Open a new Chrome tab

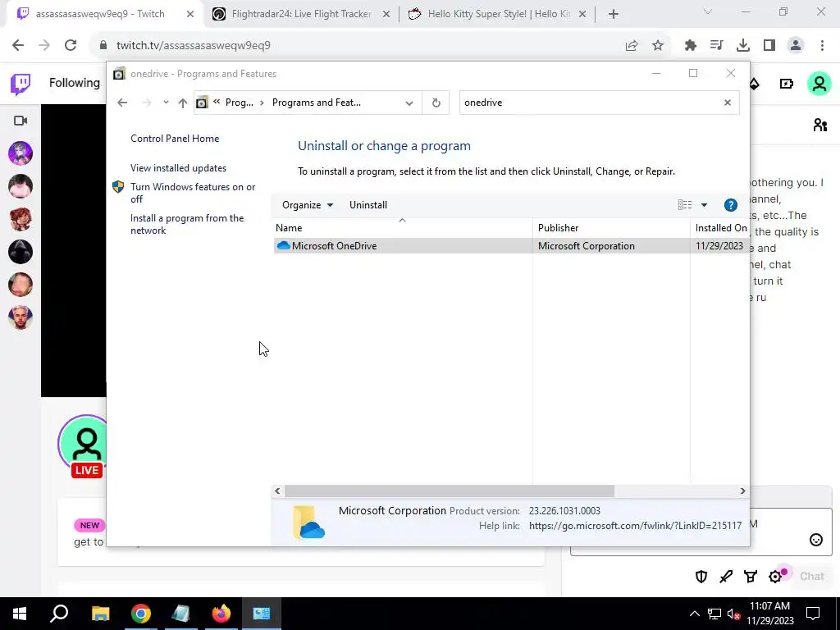[614, 14]
